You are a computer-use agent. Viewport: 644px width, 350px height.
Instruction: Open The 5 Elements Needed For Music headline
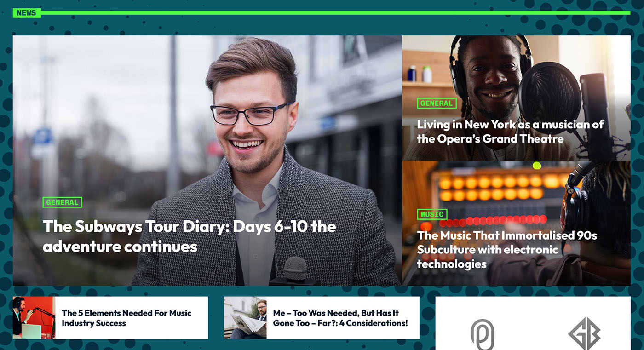tap(126, 318)
